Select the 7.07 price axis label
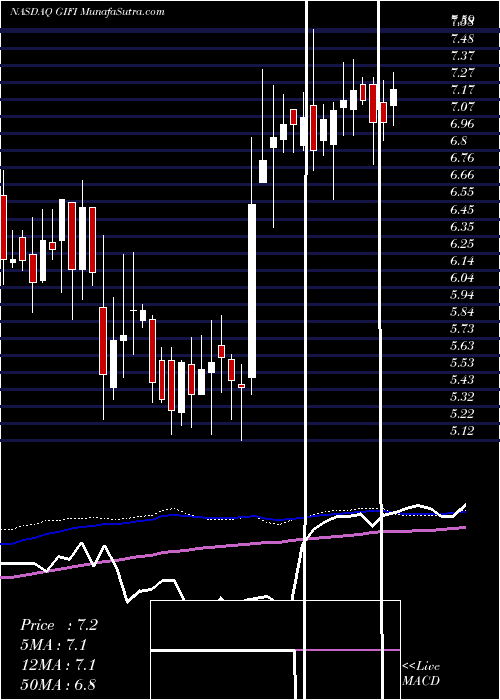Screen dimensions: 500x700 pos(462,107)
